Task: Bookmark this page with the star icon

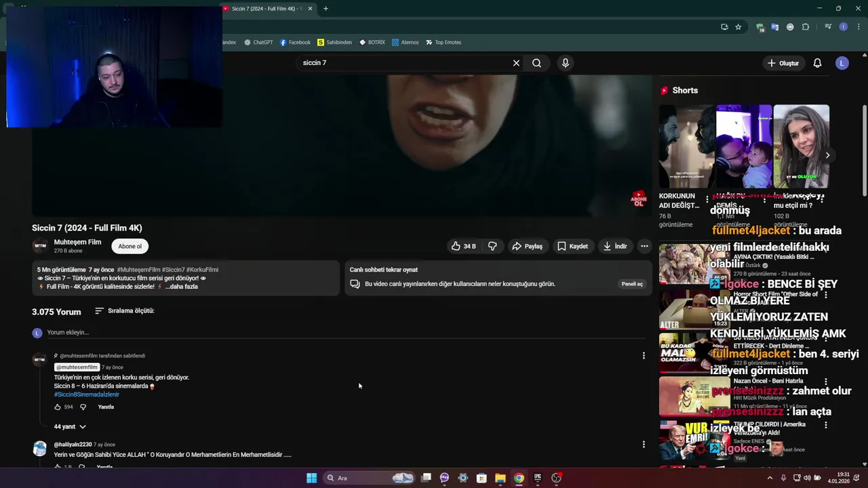Action: click(738, 27)
